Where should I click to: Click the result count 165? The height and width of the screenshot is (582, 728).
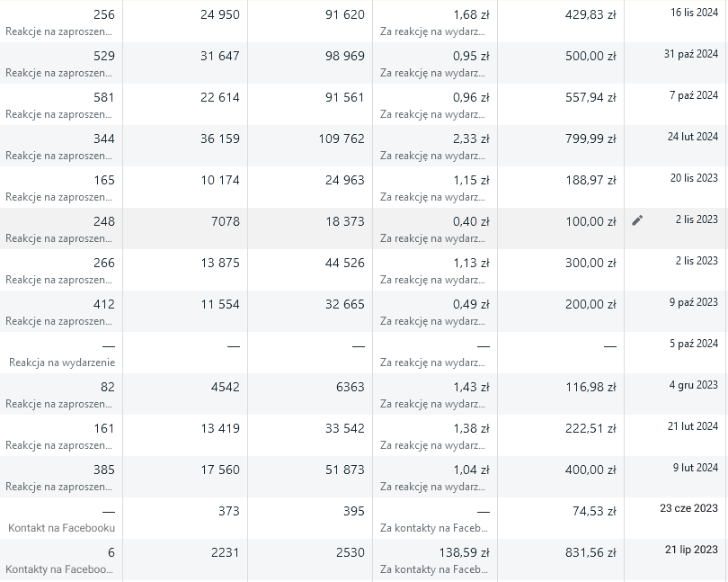(104, 180)
